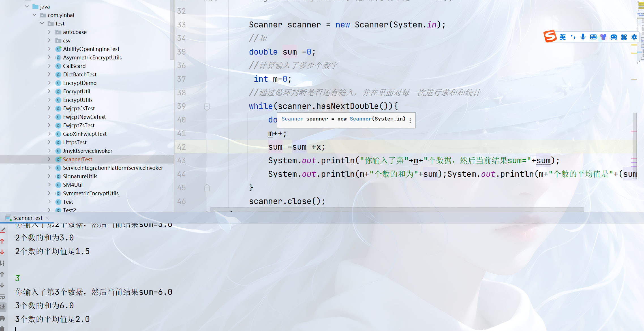This screenshot has width=644, height=331.
Task: Open the Sogou soft keyboard icon
Action: 593,37
